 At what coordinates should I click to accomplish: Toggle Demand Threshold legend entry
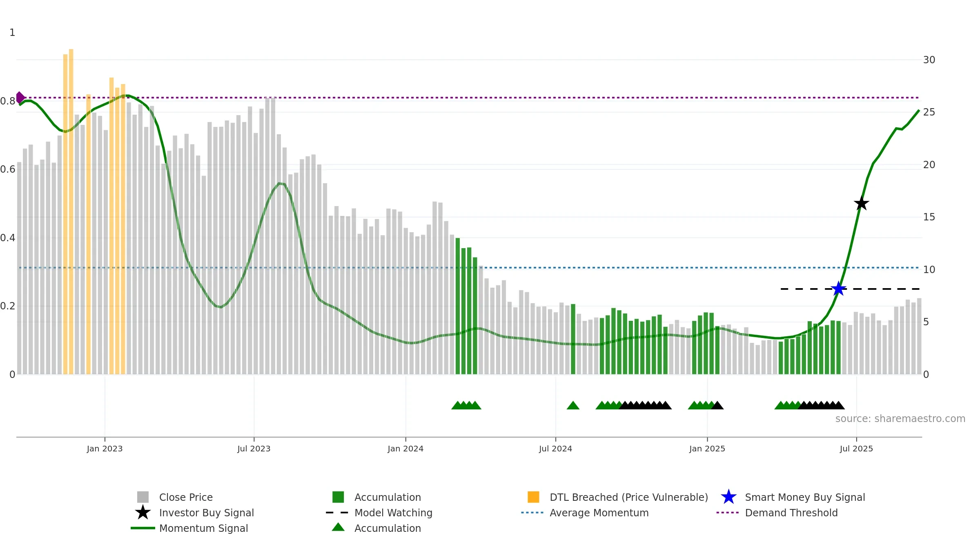(x=777, y=513)
